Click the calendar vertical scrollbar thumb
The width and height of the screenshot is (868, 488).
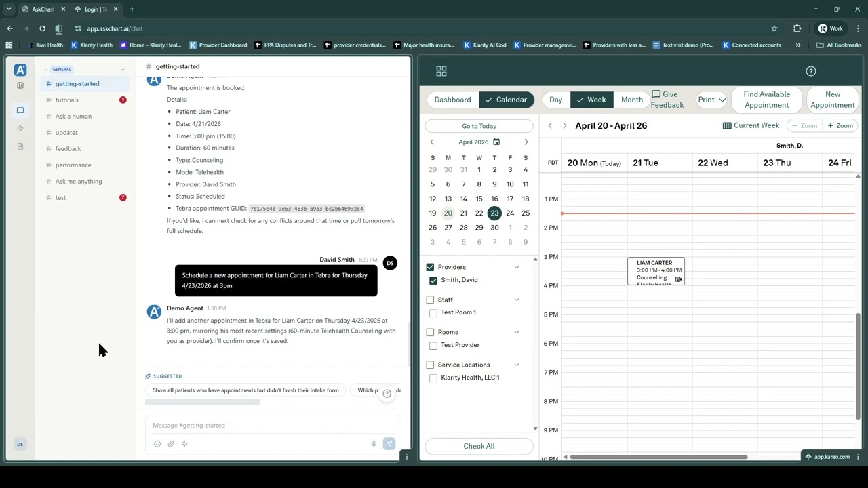(x=858, y=367)
